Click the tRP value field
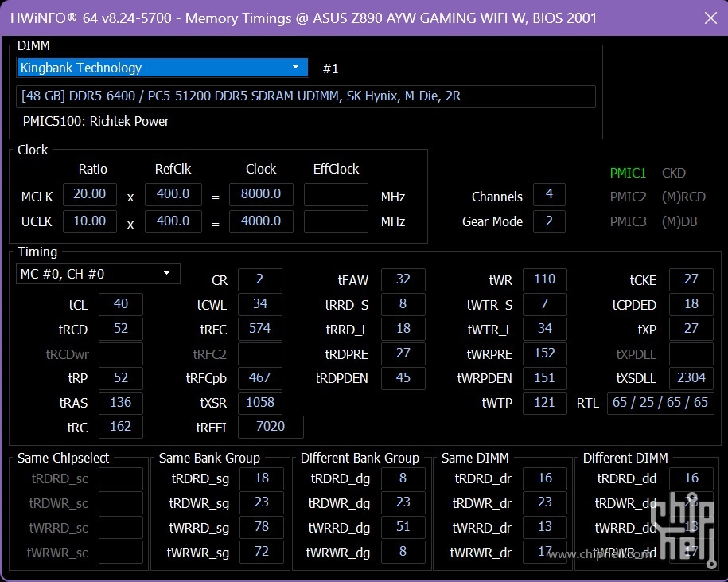The width and height of the screenshot is (728, 582). pyautogui.click(x=121, y=377)
